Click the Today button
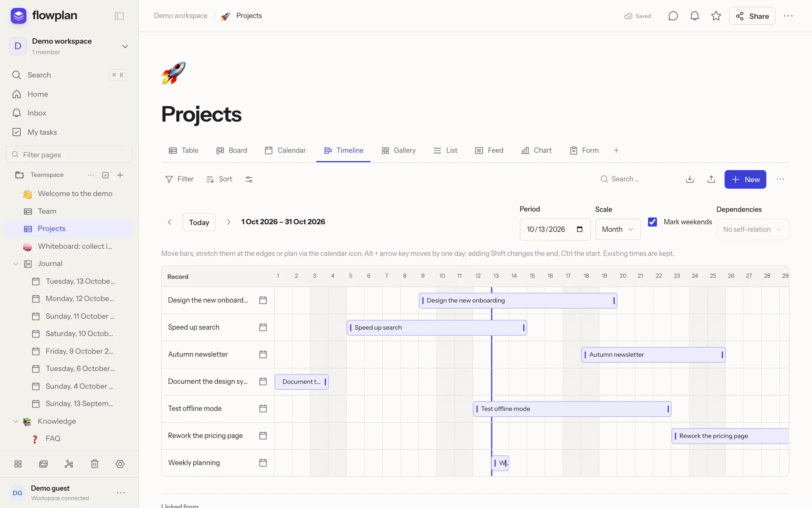 point(199,222)
